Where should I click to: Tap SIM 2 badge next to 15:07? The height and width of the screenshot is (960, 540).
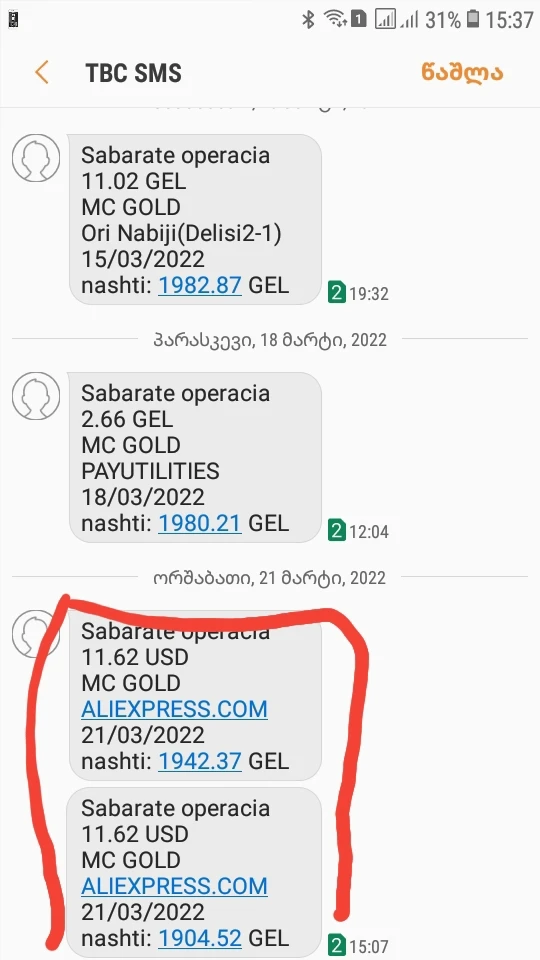click(x=337, y=946)
